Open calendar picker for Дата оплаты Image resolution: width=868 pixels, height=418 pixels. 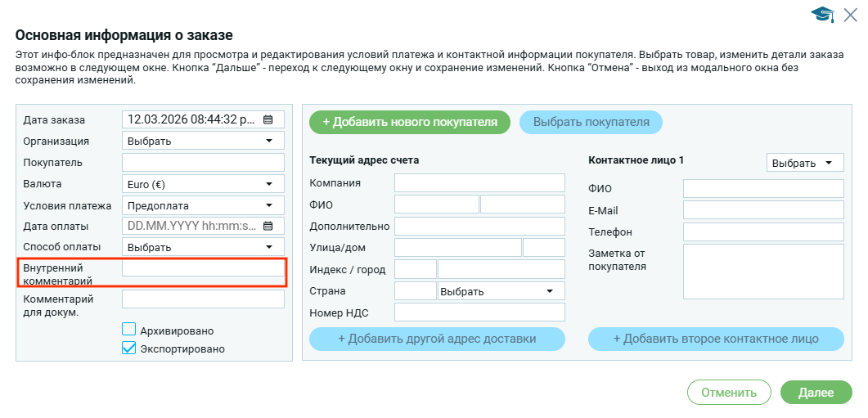[268, 226]
